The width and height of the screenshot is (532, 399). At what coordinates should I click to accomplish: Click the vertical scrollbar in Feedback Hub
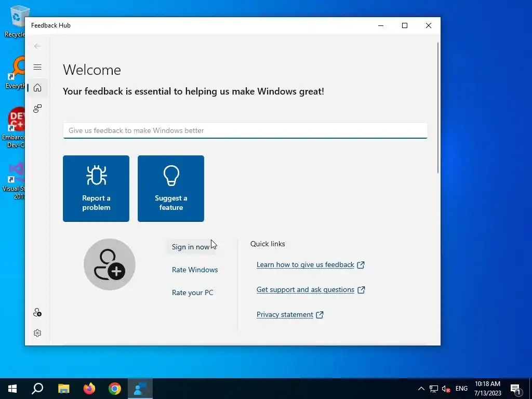coord(437,108)
